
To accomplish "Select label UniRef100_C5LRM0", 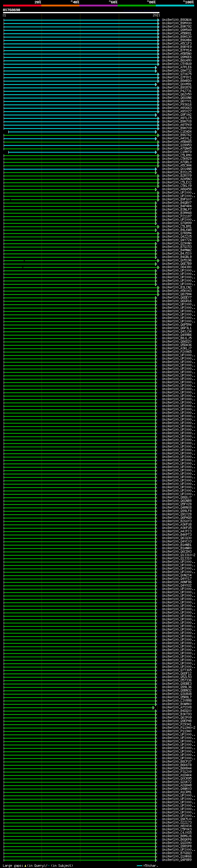I will [177, 155].
